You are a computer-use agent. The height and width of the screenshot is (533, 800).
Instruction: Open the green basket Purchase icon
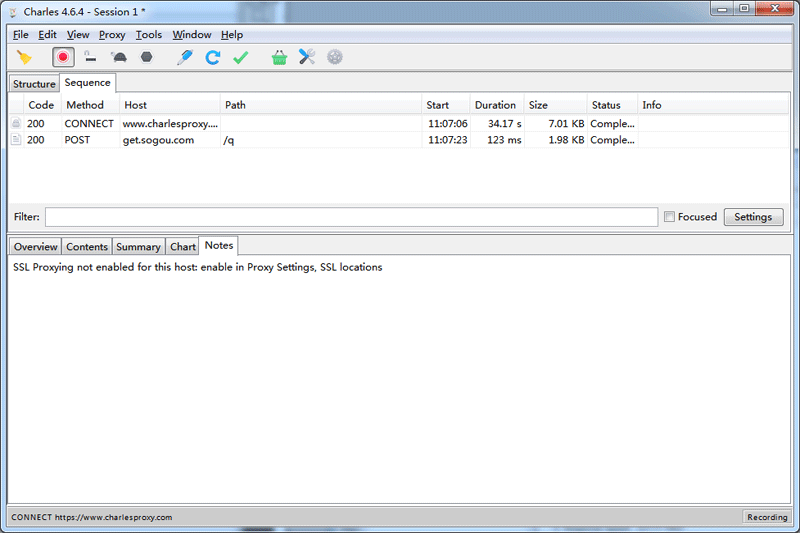tap(279, 58)
